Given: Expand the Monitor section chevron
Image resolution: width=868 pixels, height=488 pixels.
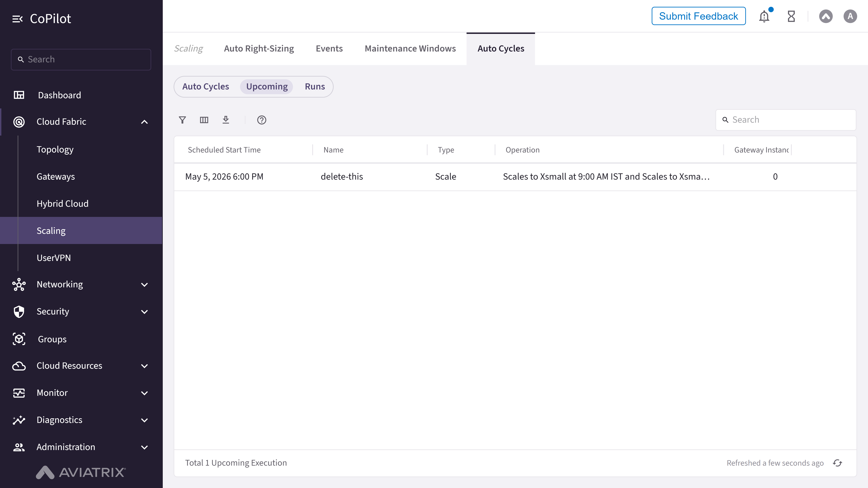Looking at the screenshot, I should pyautogui.click(x=144, y=393).
